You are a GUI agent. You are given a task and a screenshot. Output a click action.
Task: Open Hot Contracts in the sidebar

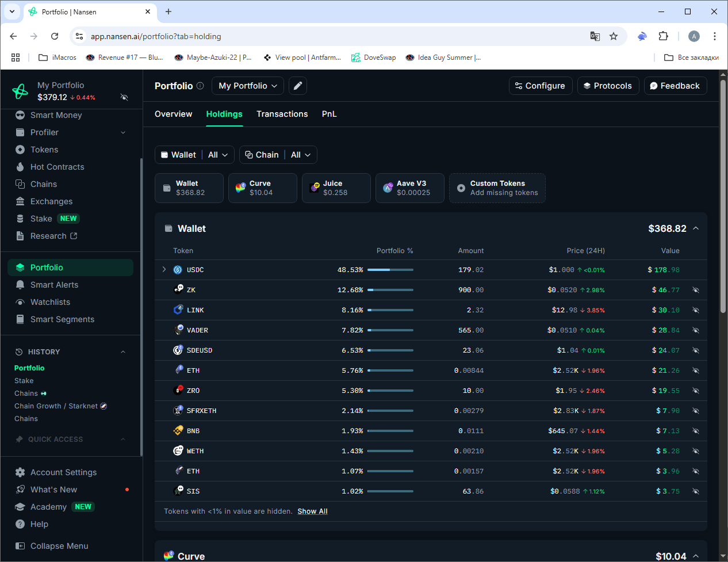click(x=57, y=167)
